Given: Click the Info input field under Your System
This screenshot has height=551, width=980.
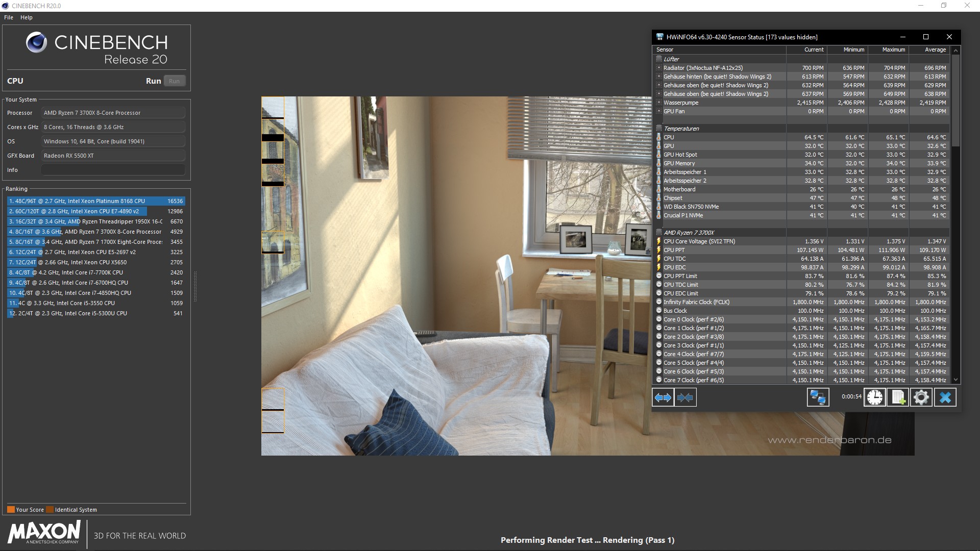Looking at the screenshot, I should coord(113,170).
